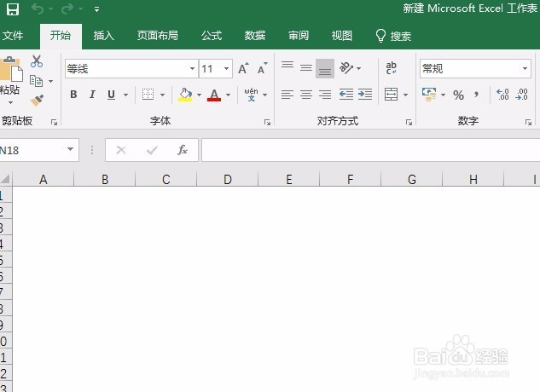
Task: Switch to the 公式 ribbon tab
Action: tap(212, 36)
